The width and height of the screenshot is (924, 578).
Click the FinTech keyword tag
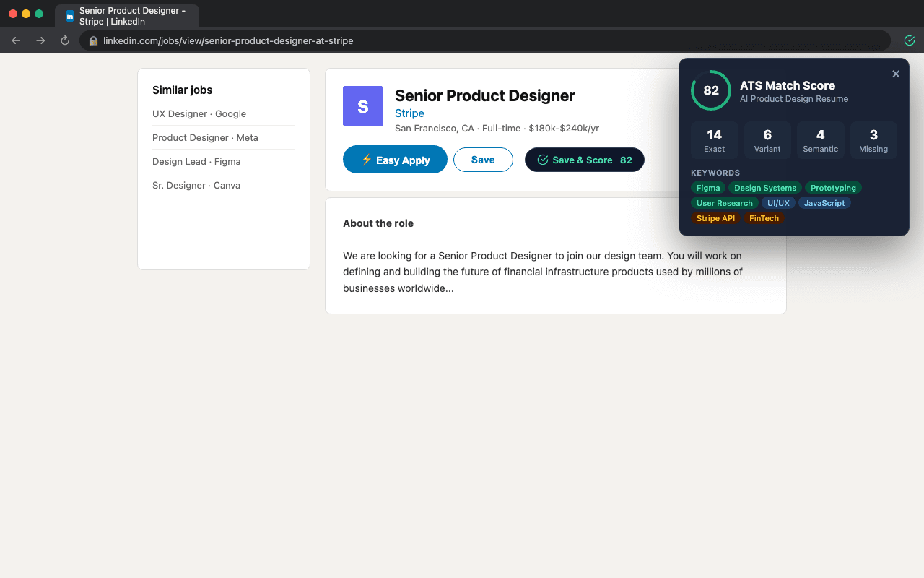click(x=764, y=218)
